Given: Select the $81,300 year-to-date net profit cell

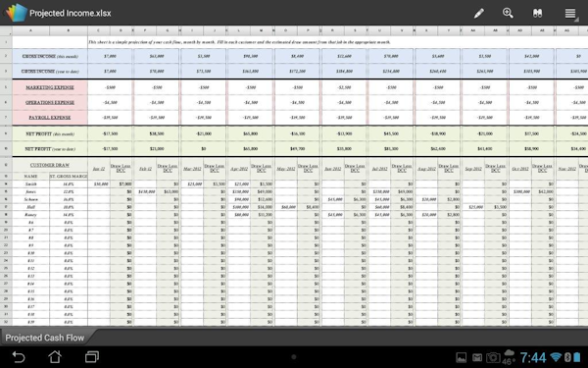Looking at the screenshot, I should pyautogui.click(x=391, y=149).
